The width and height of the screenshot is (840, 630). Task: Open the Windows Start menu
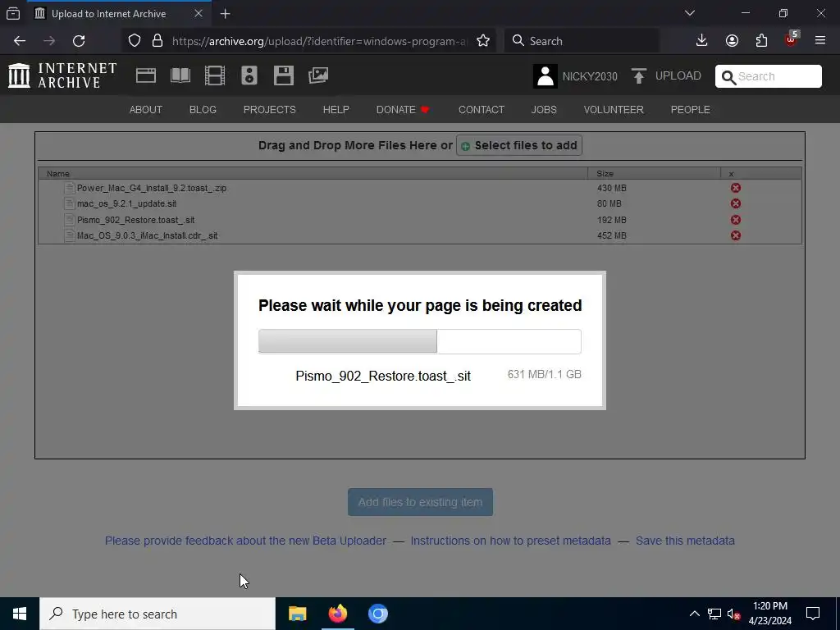pyautogui.click(x=20, y=614)
